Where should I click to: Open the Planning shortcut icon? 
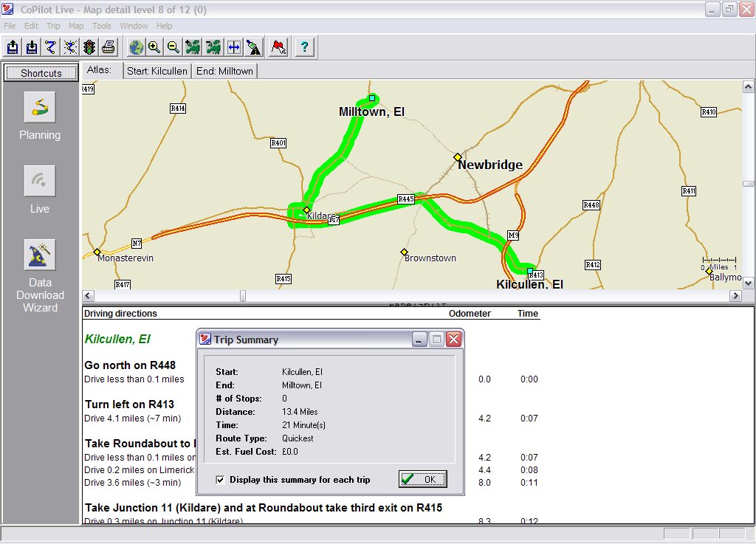pos(40,107)
